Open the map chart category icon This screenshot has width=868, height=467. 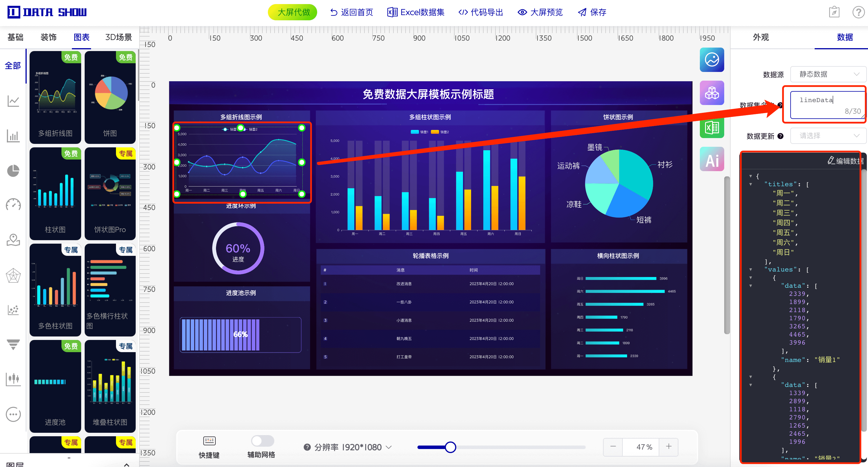(x=13, y=240)
